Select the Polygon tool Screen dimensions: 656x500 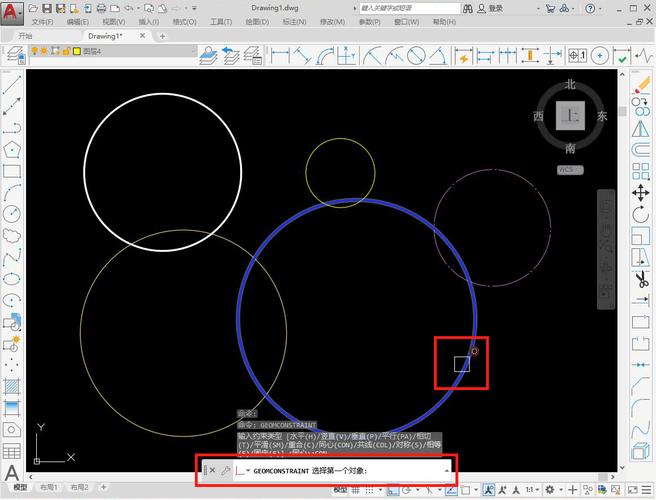[12, 149]
